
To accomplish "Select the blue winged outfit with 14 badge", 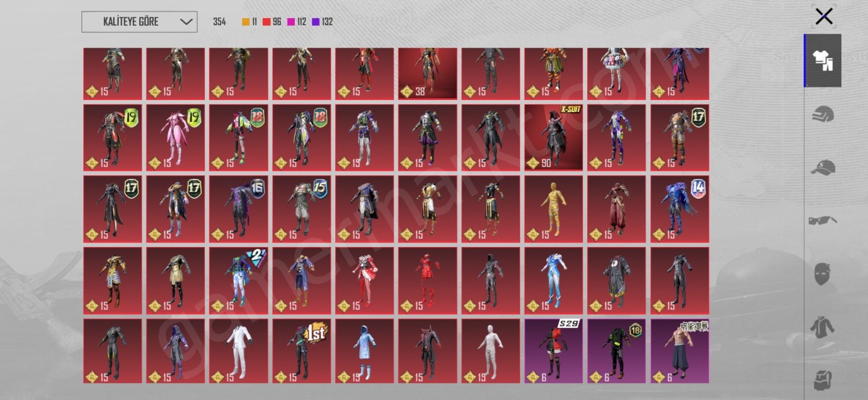I will 680,209.
